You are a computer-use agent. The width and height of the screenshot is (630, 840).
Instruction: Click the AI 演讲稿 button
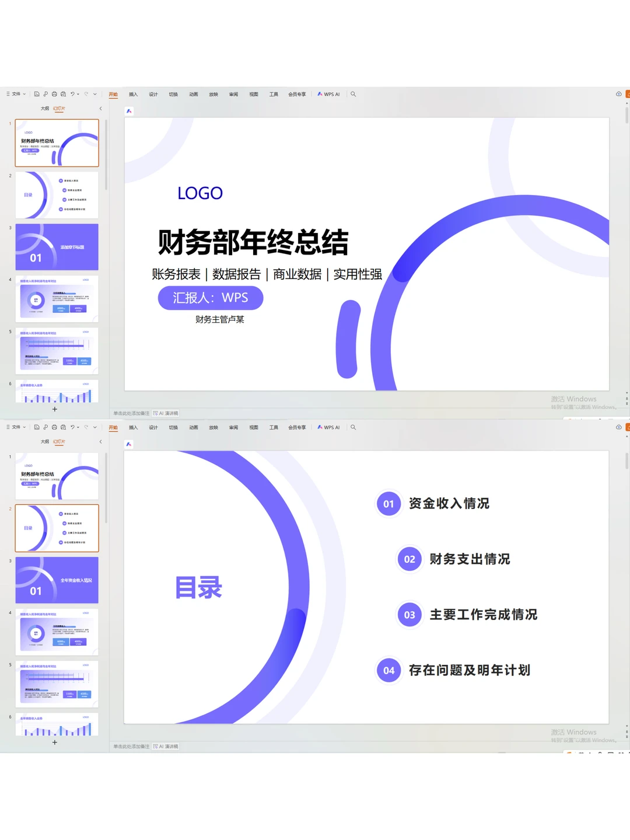tap(165, 413)
